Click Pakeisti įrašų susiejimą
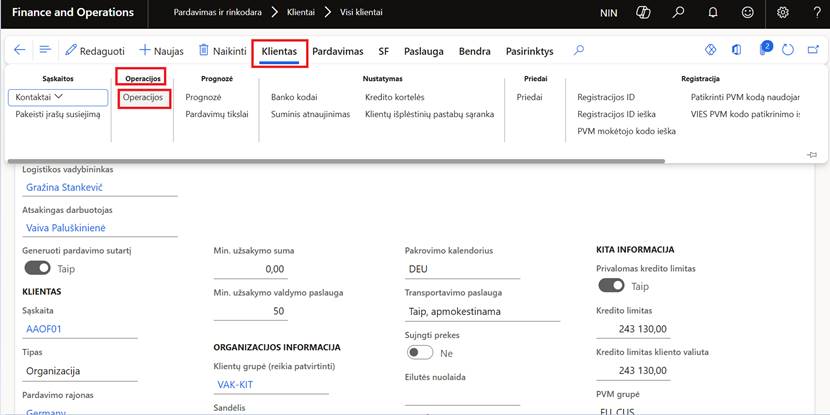The width and height of the screenshot is (830, 415). tap(57, 114)
